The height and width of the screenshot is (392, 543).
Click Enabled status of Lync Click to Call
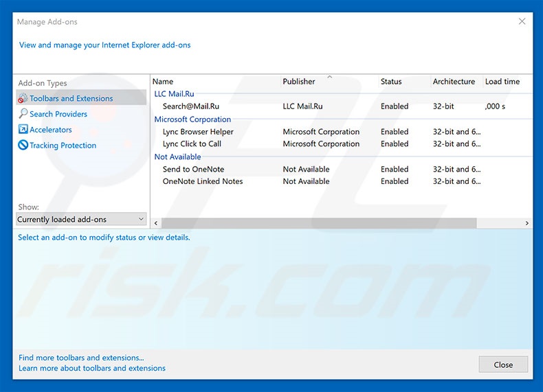(395, 143)
